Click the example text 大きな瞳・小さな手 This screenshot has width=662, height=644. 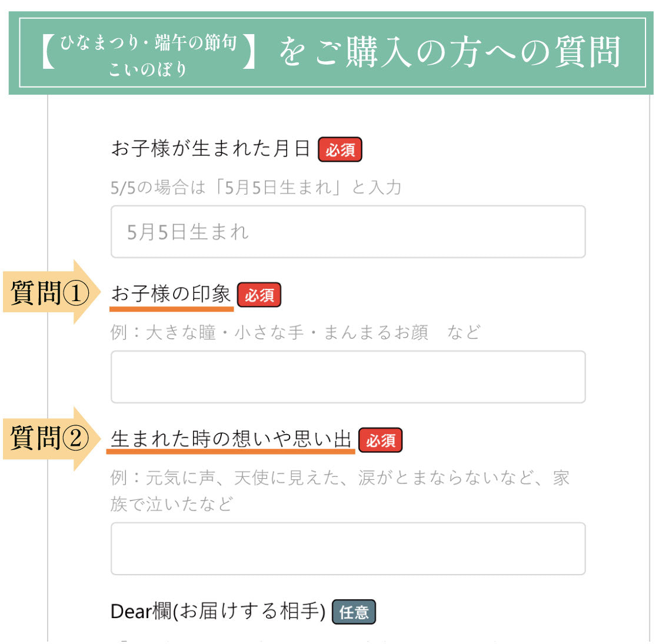click(x=225, y=332)
